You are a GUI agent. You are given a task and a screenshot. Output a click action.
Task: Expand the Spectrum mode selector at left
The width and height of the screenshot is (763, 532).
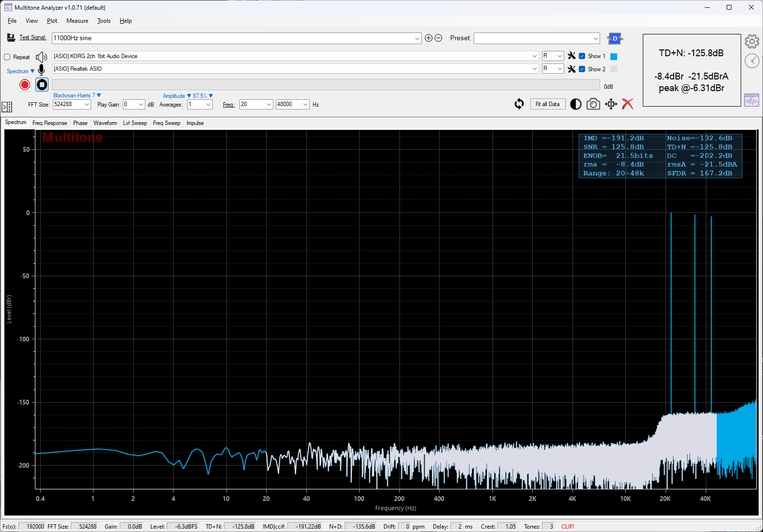point(21,71)
